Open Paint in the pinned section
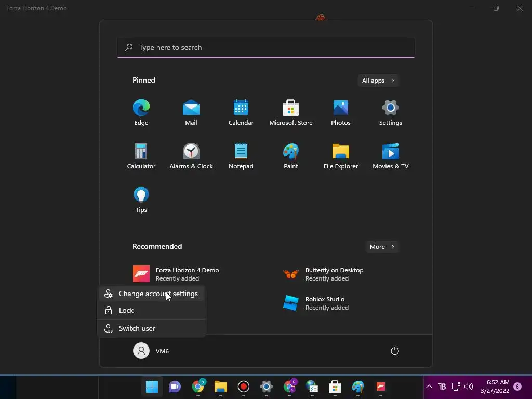The image size is (532, 399). pyautogui.click(x=291, y=156)
